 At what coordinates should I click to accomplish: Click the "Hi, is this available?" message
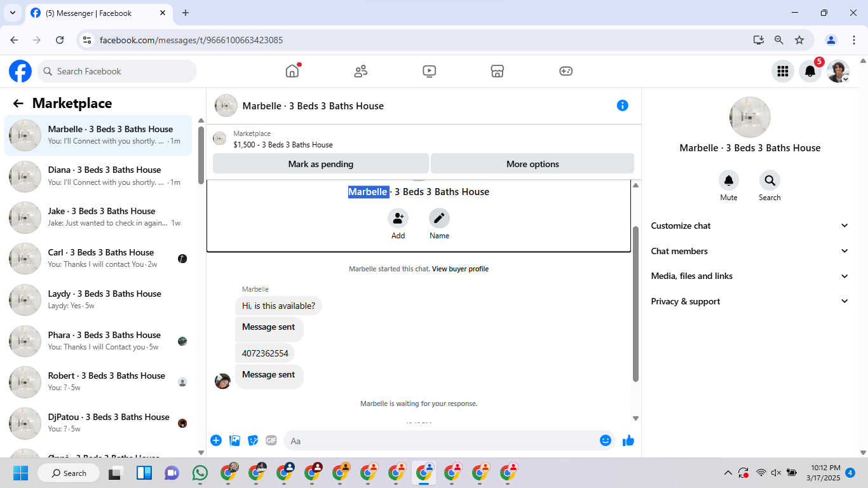(278, 306)
